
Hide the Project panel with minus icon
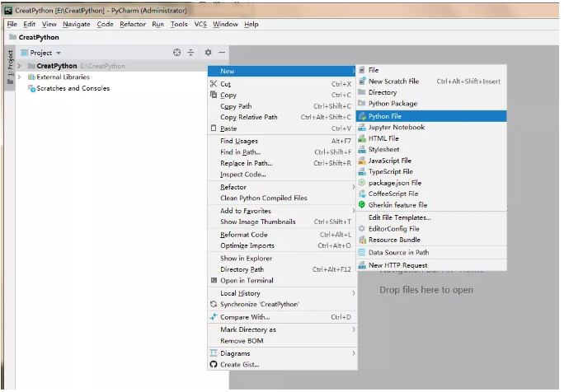pyautogui.click(x=223, y=53)
